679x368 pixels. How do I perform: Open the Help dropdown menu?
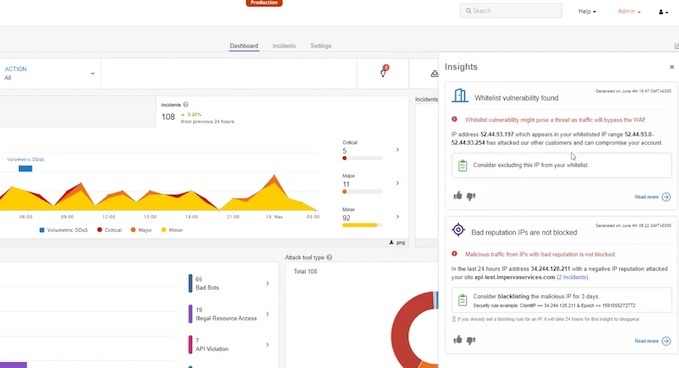pyautogui.click(x=587, y=11)
